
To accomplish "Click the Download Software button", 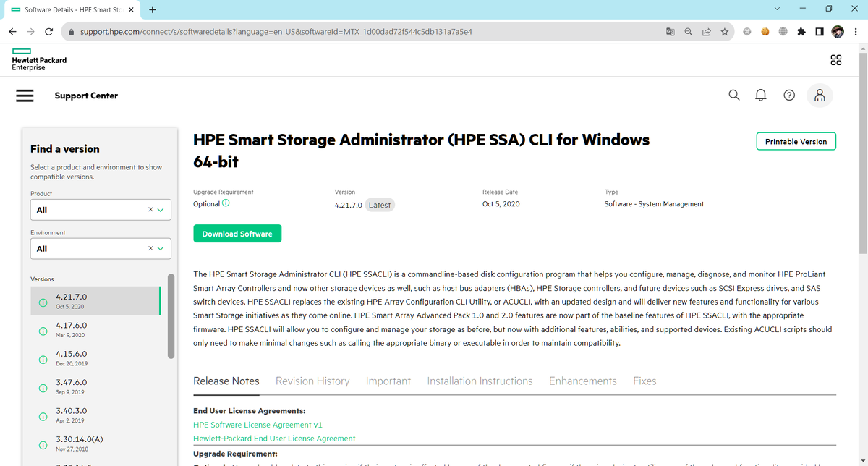I will click(237, 234).
